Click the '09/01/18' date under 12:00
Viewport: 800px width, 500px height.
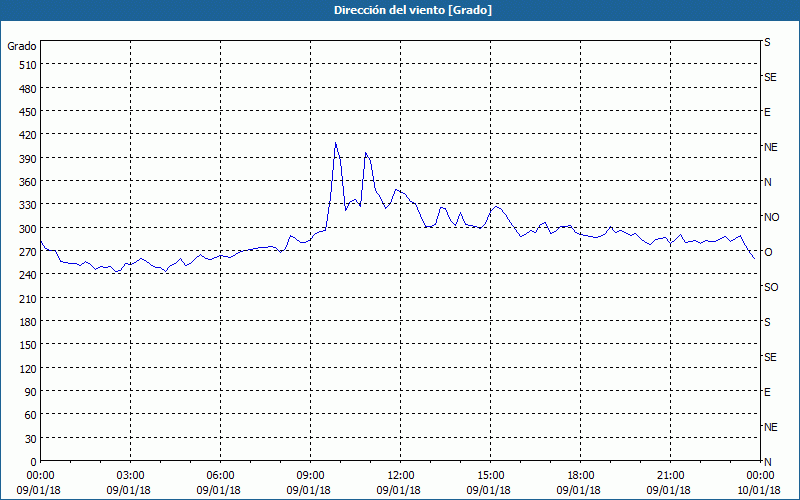pos(398,490)
